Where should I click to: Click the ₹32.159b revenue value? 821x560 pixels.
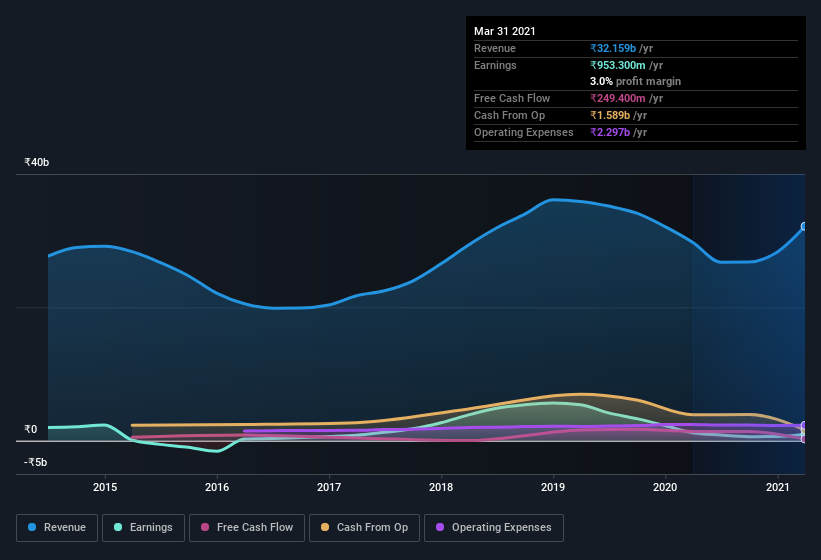[613, 48]
